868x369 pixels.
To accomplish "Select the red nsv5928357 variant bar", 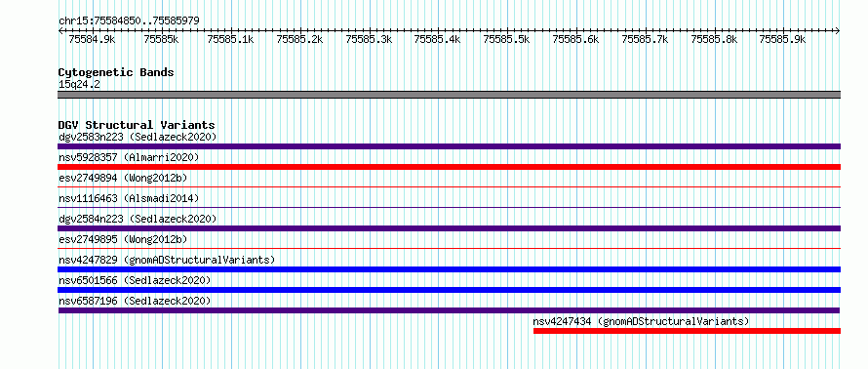I will [449, 167].
